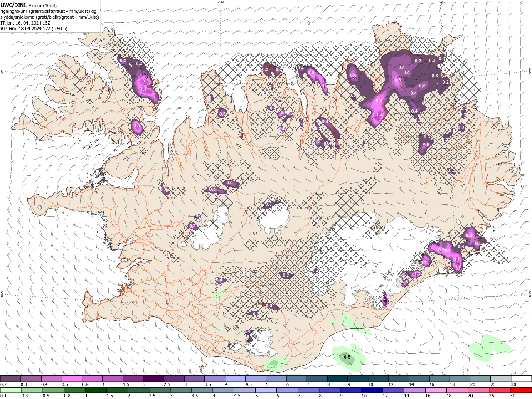Click the pale green 0.1 swatch in bottom legend row

11,390
